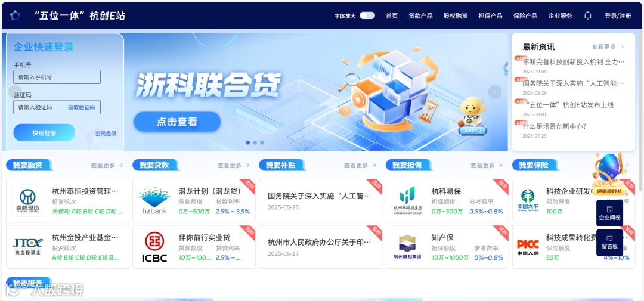Click the 手机号 input field
The width and height of the screenshot is (644, 301).
pyautogui.click(x=57, y=77)
